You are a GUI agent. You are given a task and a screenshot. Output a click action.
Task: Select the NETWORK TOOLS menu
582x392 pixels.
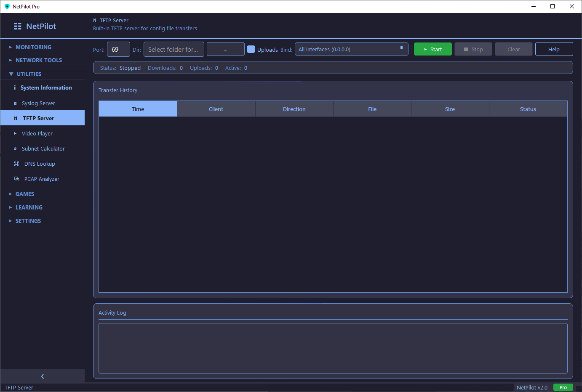pyautogui.click(x=39, y=60)
